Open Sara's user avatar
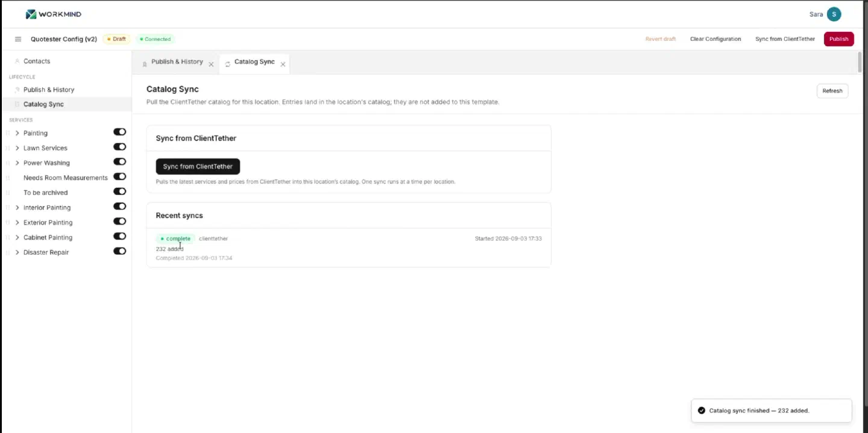This screenshot has width=868, height=433. (834, 14)
